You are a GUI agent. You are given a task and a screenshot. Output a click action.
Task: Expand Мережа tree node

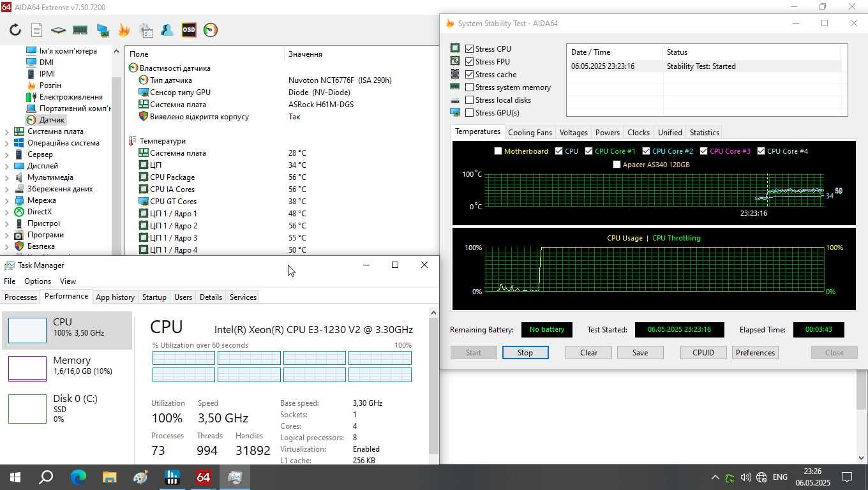click(x=7, y=200)
